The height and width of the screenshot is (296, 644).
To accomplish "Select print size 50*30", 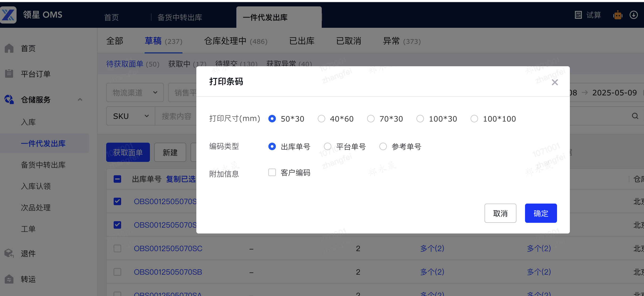I will coord(272,119).
